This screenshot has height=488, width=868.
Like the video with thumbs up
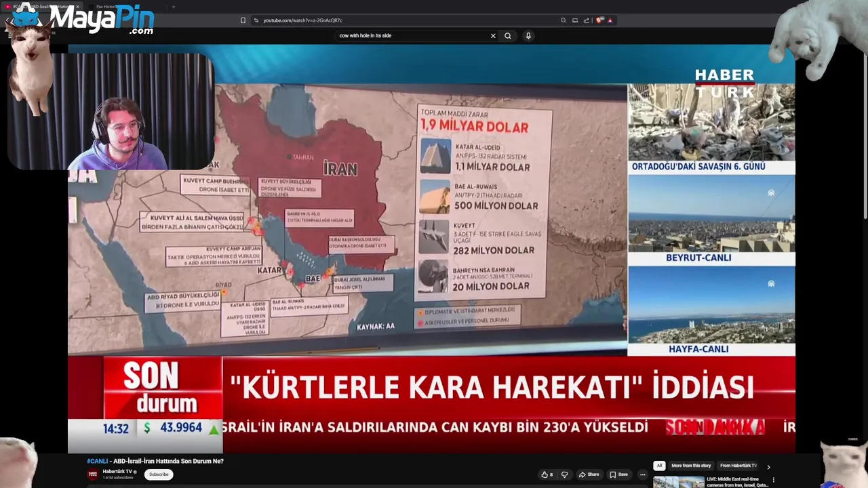[547, 474]
